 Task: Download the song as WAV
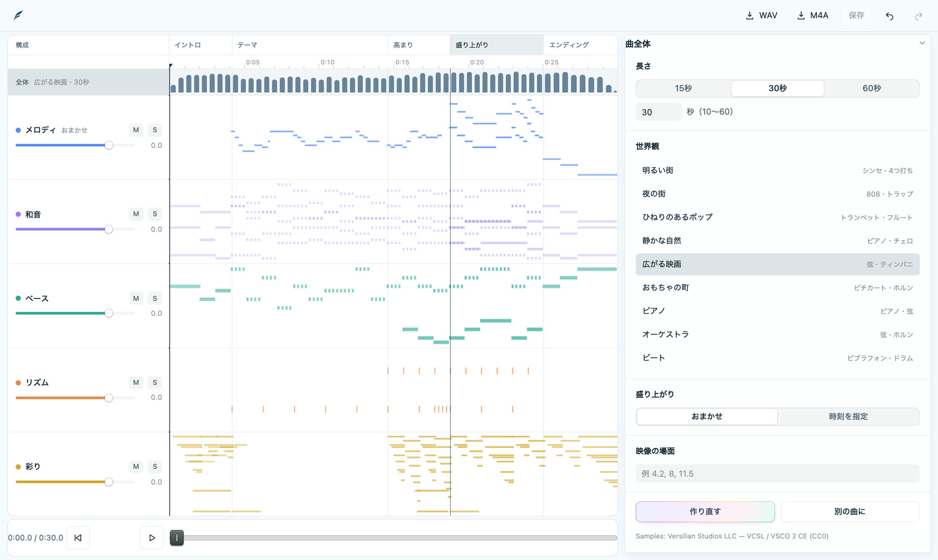click(x=761, y=16)
